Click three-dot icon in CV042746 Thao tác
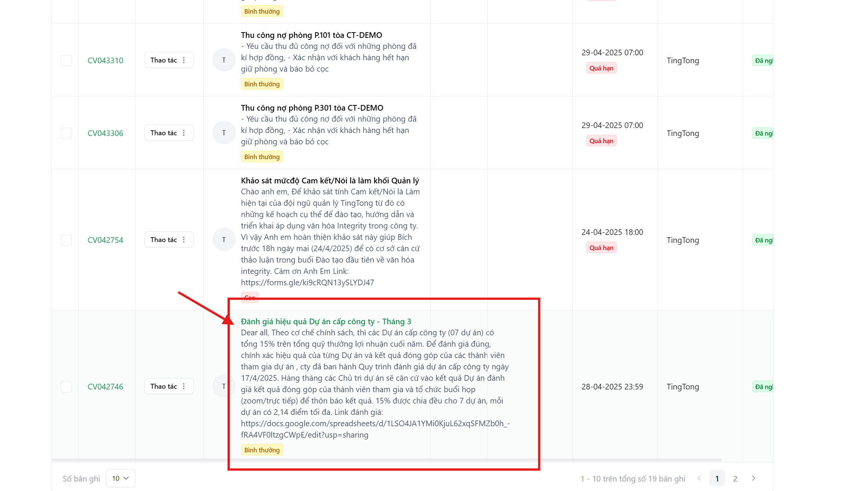868x491 pixels. [x=184, y=386]
